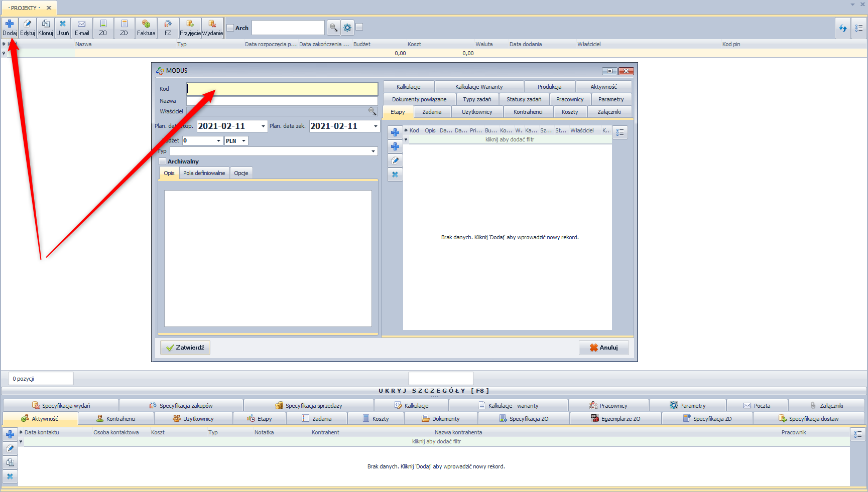Expand the Typ dropdown list
The width and height of the screenshot is (868, 492).
pos(373,151)
